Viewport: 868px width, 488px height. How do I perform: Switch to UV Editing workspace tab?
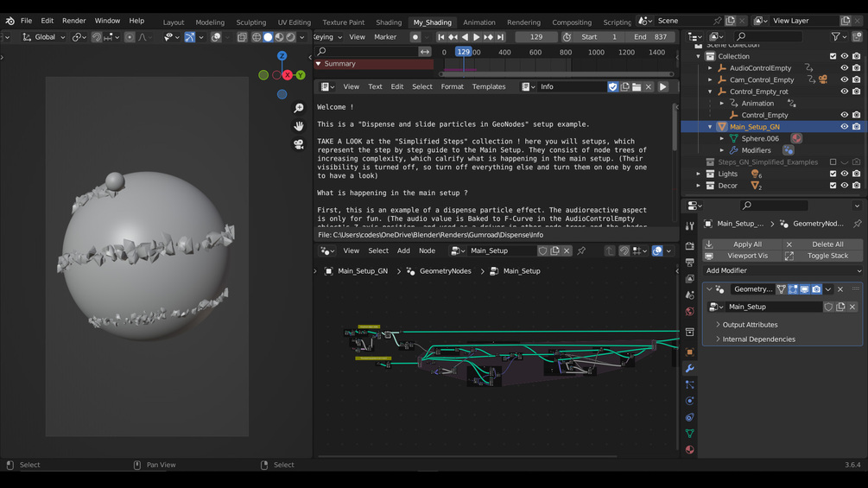[x=294, y=22]
